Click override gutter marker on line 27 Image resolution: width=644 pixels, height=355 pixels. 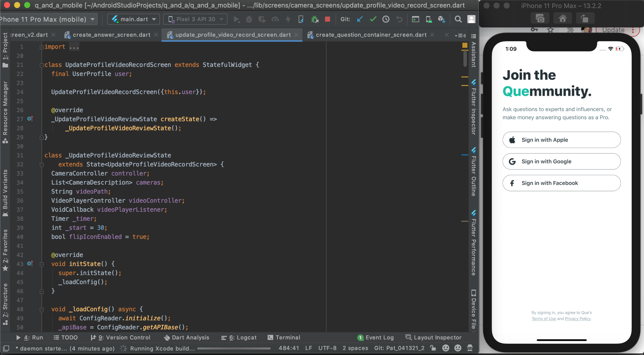click(x=30, y=119)
